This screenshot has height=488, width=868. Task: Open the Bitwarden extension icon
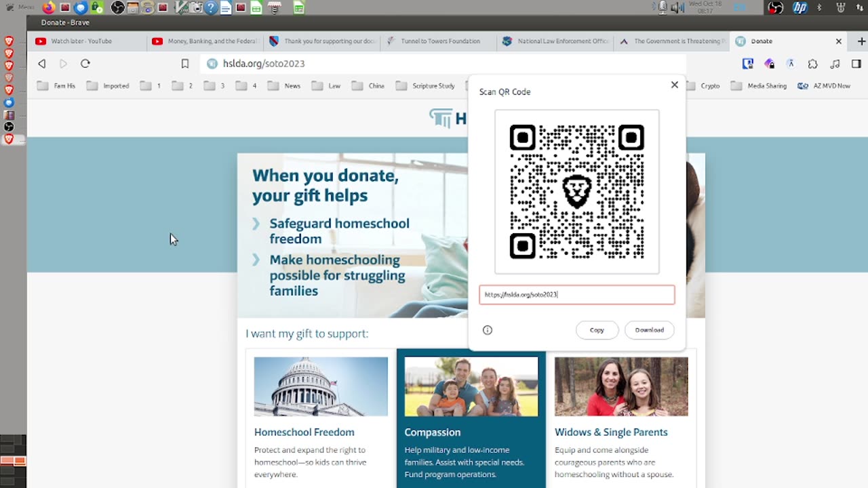(x=748, y=64)
